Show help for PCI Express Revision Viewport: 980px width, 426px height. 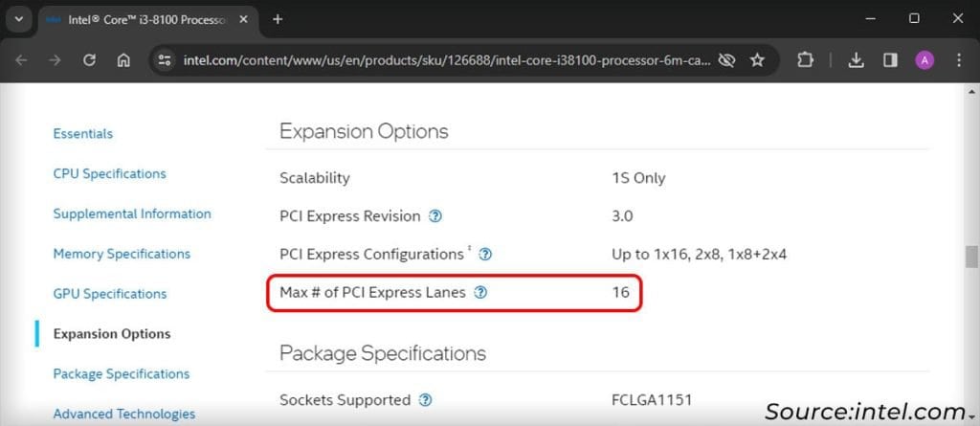point(435,216)
